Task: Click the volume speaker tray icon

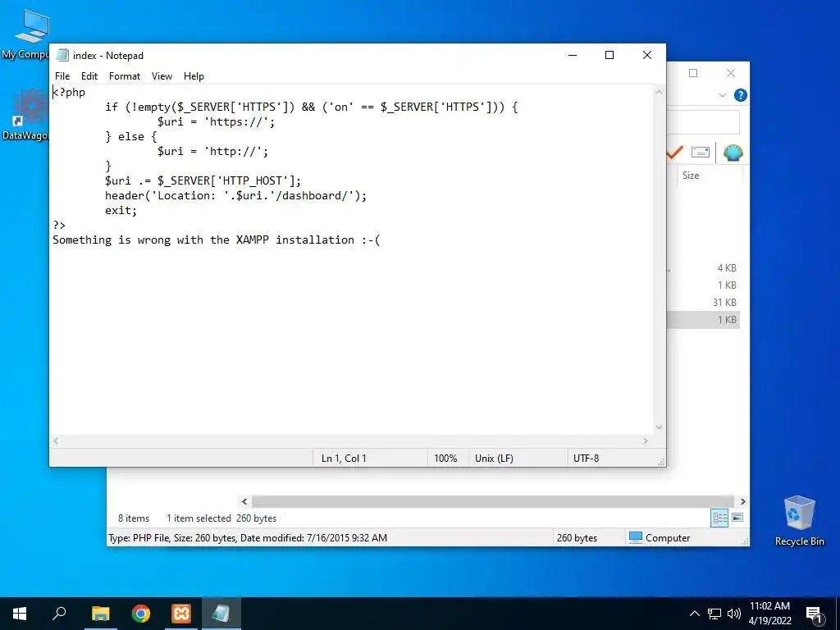Action: (734, 614)
